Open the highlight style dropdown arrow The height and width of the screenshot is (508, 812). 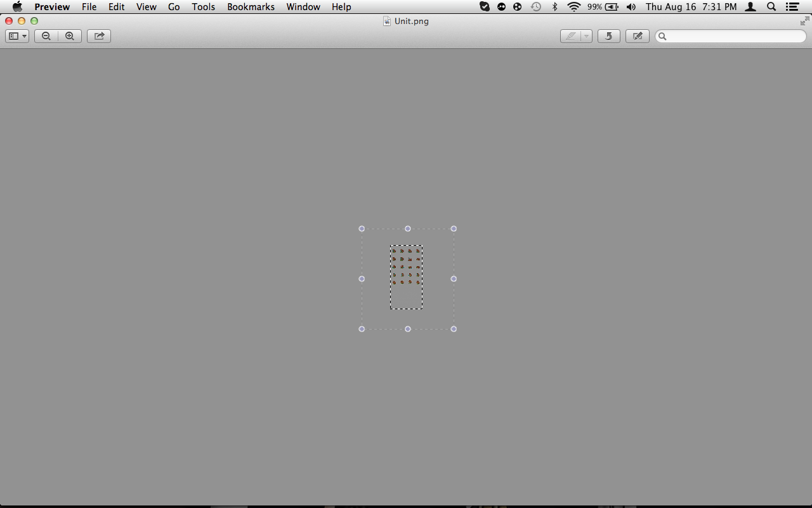[586, 36]
